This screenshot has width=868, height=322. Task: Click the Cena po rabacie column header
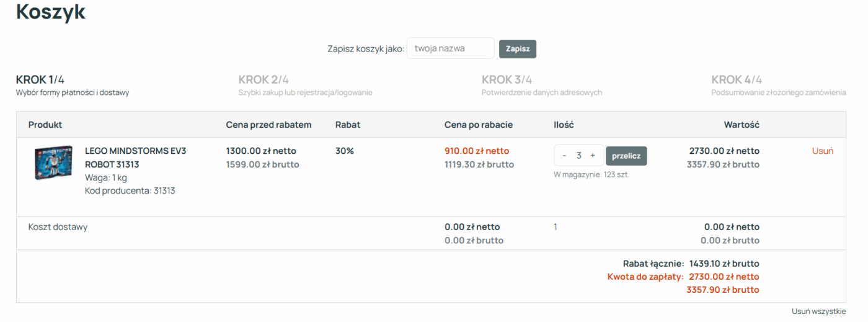pyautogui.click(x=479, y=125)
